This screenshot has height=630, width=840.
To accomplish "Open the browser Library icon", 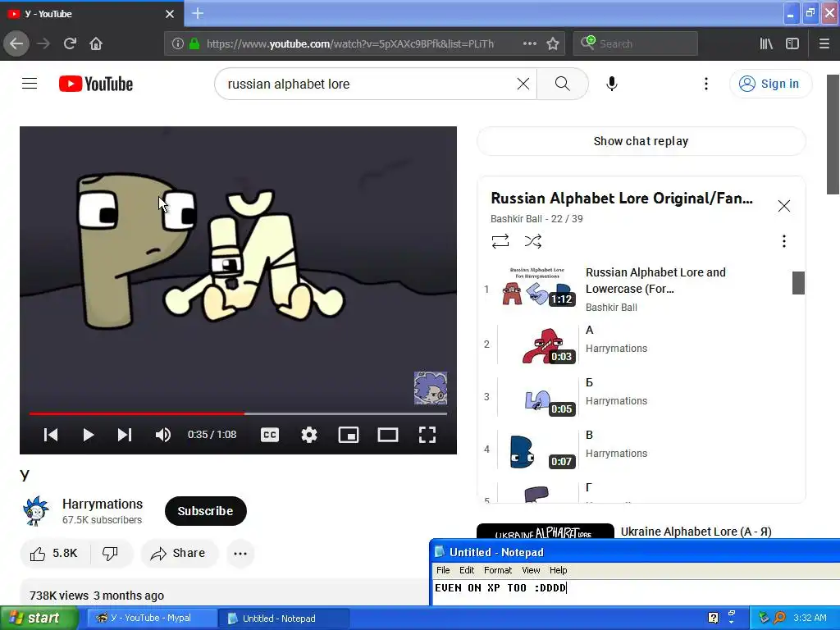I will point(766,43).
